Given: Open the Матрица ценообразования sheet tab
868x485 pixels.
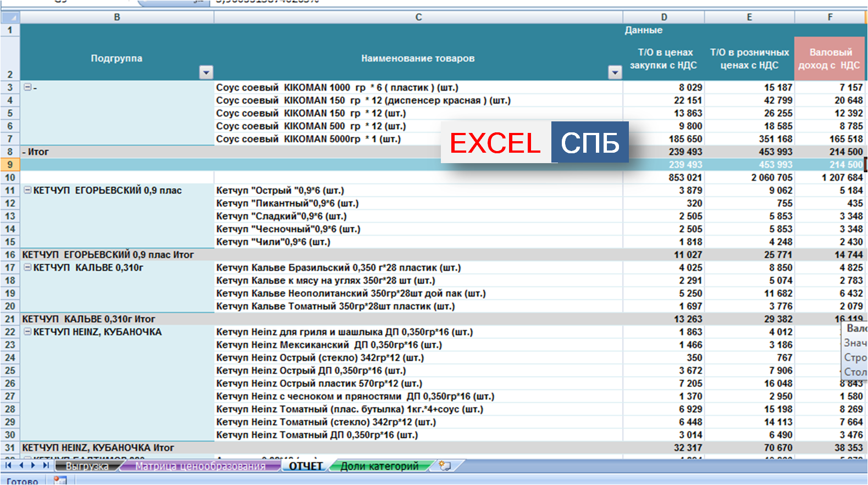Looking at the screenshot, I should point(200,466).
